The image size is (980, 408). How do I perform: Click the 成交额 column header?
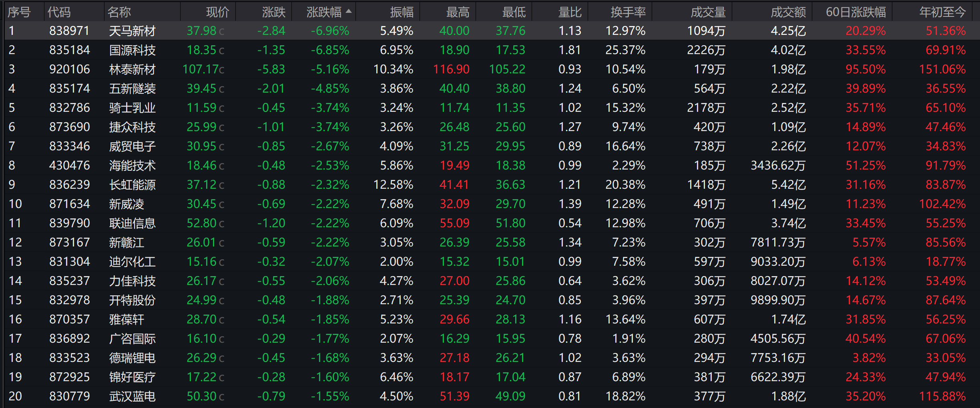tap(788, 12)
